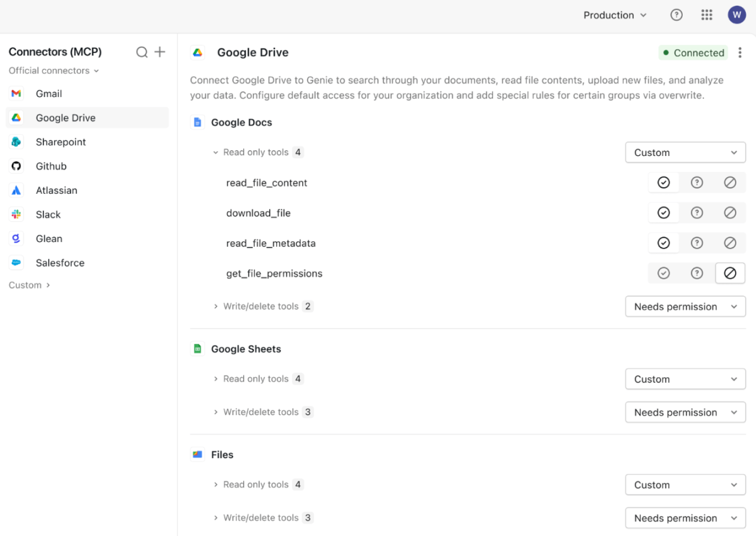
Task: Click the Files section icon
Action: click(197, 454)
